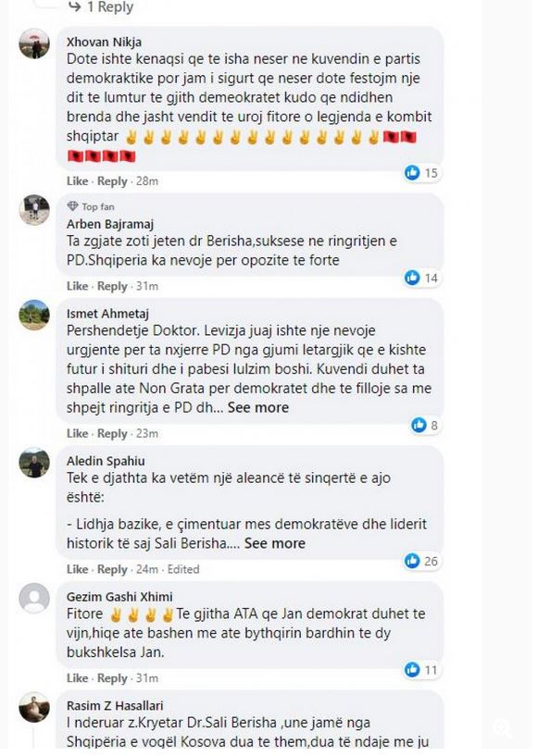The height and width of the screenshot is (756, 538).
Task: Click Ismet Ahmetaj's profile photo
Action: pyautogui.click(x=34, y=315)
